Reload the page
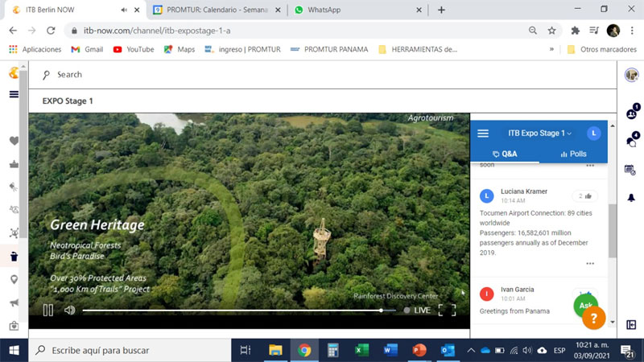 click(51, 31)
